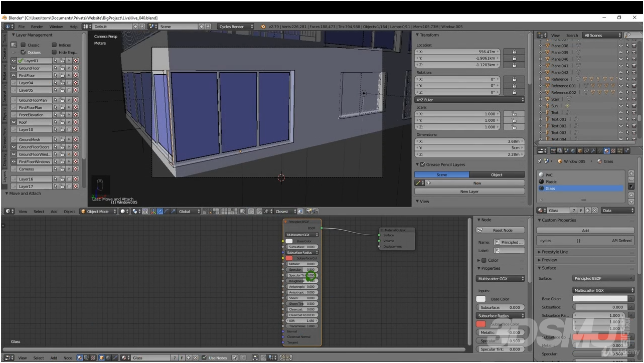644x363 pixels.
Task: Open the Help menu
Action: [73, 27]
